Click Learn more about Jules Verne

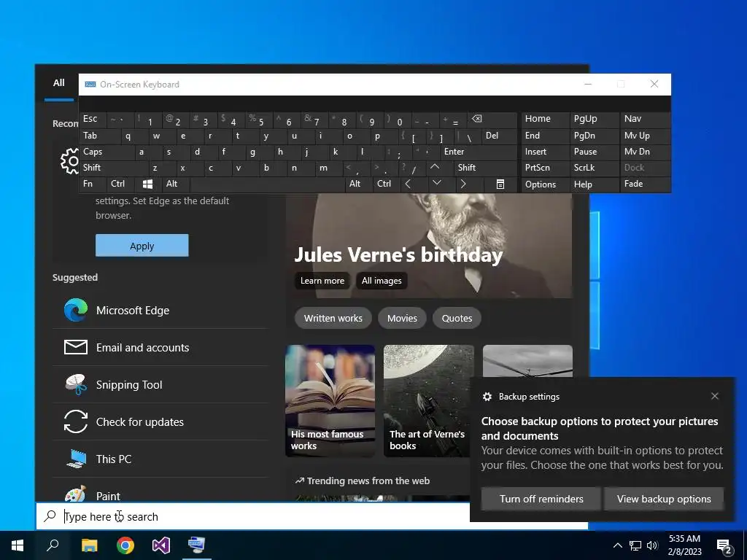click(x=322, y=281)
